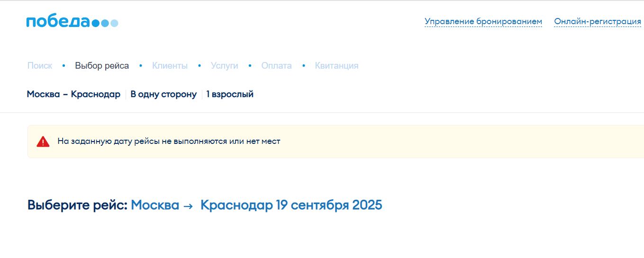The image size is (644, 258).
Task: Click the 1 взрослый passenger count
Action: pos(230,94)
